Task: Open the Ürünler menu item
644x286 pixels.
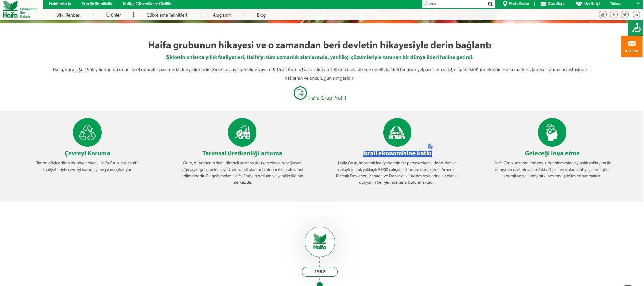Action: [114, 15]
